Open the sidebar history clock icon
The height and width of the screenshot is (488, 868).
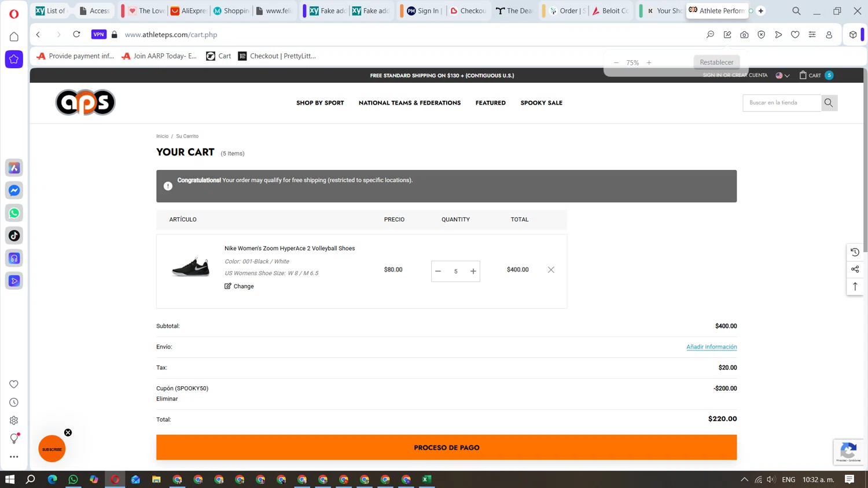click(14, 402)
